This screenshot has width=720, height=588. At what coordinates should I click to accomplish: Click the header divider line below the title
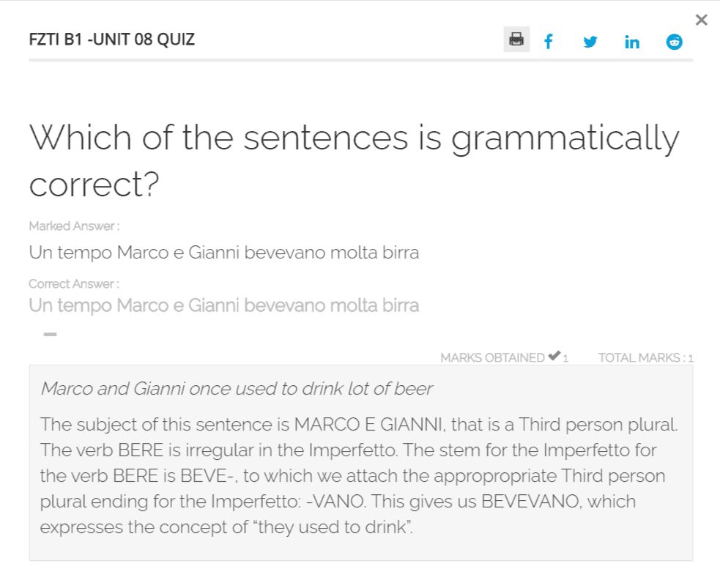[360, 60]
